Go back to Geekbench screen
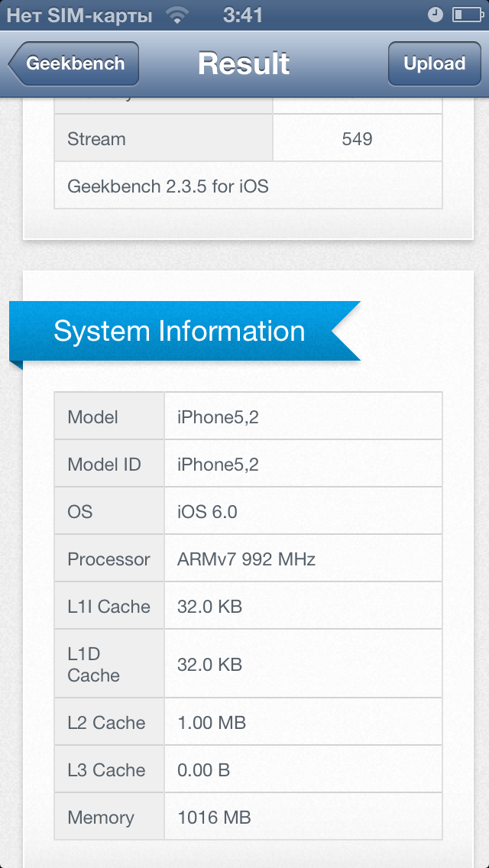The width and height of the screenshot is (489, 868). 73,63
